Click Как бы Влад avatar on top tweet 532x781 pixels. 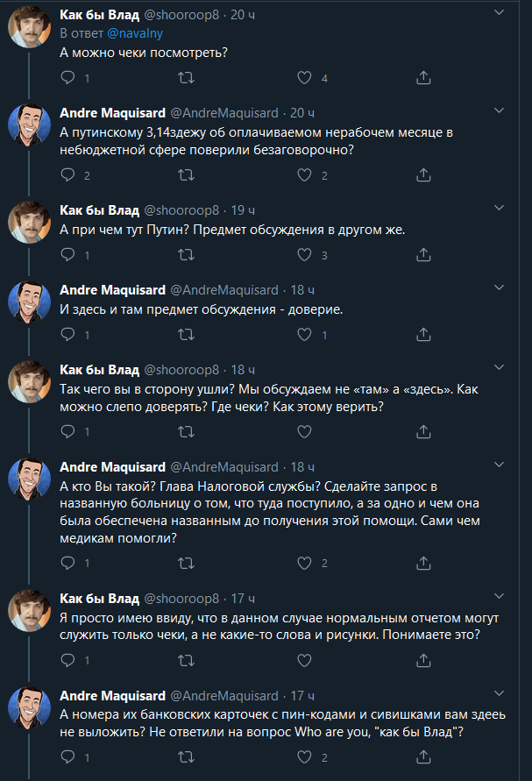(x=28, y=32)
